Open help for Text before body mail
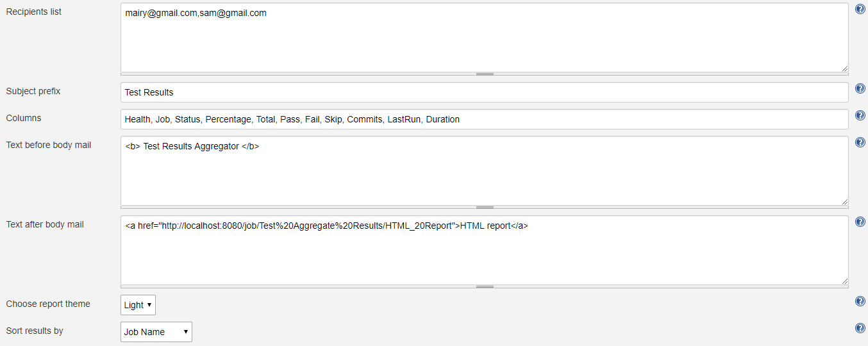 click(x=860, y=142)
